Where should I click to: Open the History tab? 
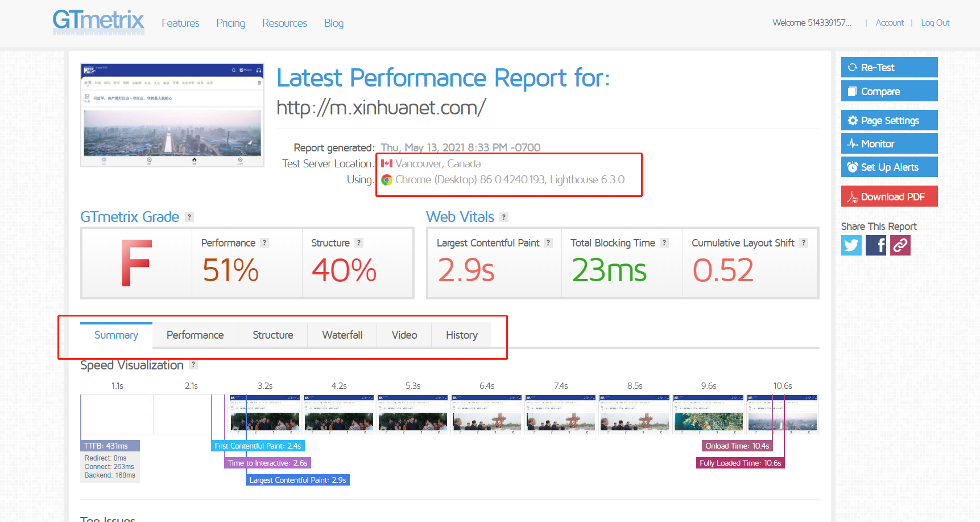click(x=462, y=335)
